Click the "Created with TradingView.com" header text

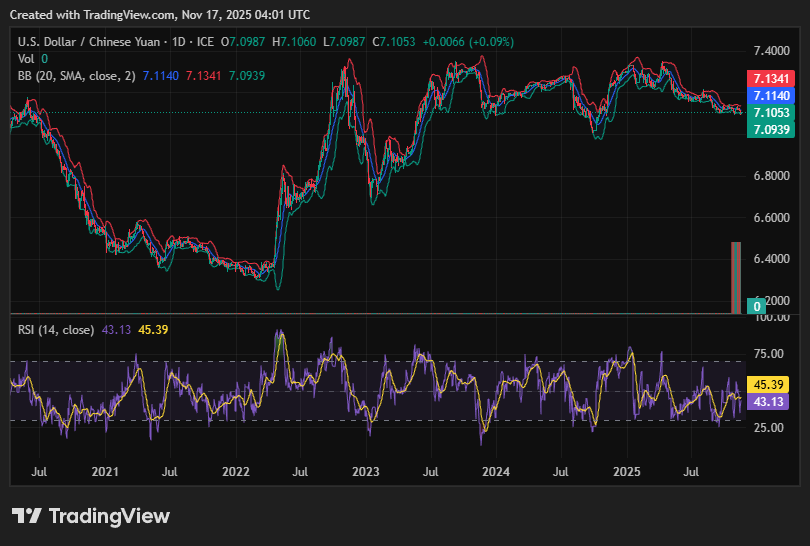pyautogui.click(x=160, y=15)
